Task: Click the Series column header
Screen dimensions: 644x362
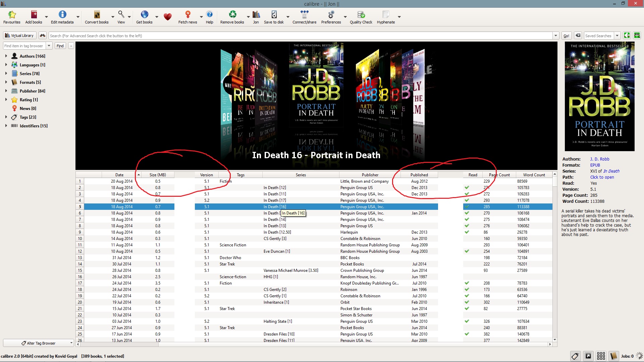Action: [x=301, y=175]
